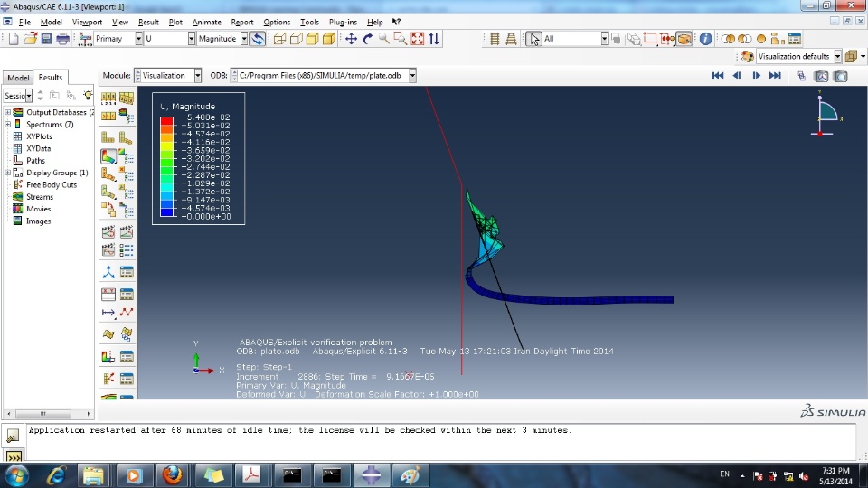Open the Animate menu
The width and height of the screenshot is (868, 488).
pos(206,22)
